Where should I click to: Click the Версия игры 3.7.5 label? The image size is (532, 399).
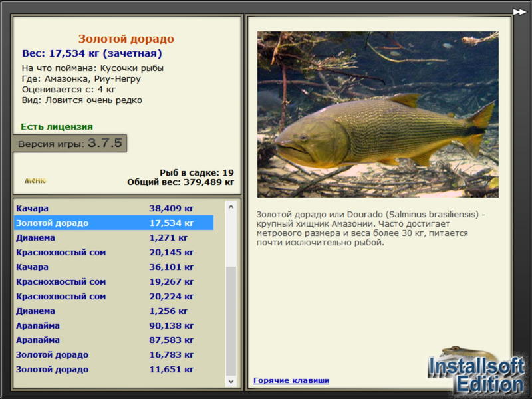click(70, 143)
